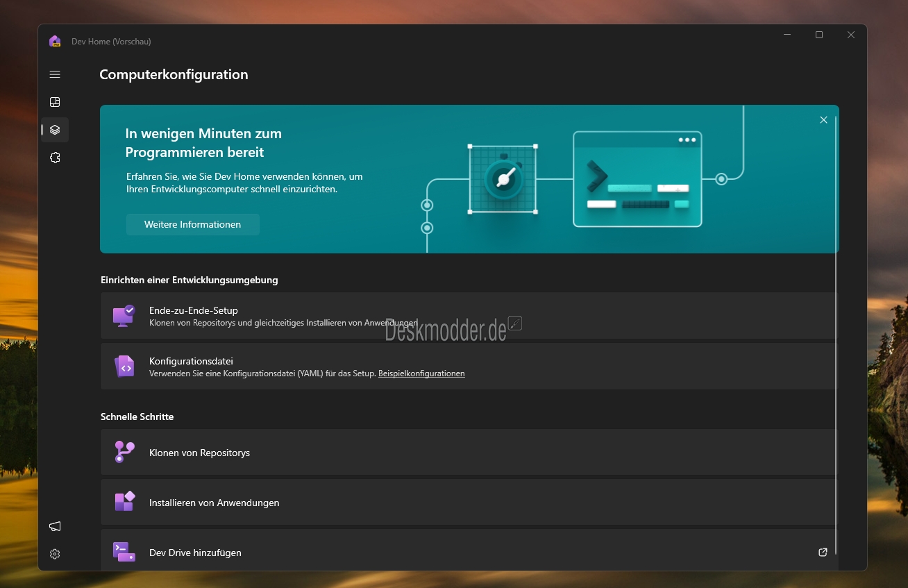Click the Klonen von Repositorys branch icon
This screenshot has height=588, width=908.
coord(124,452)
